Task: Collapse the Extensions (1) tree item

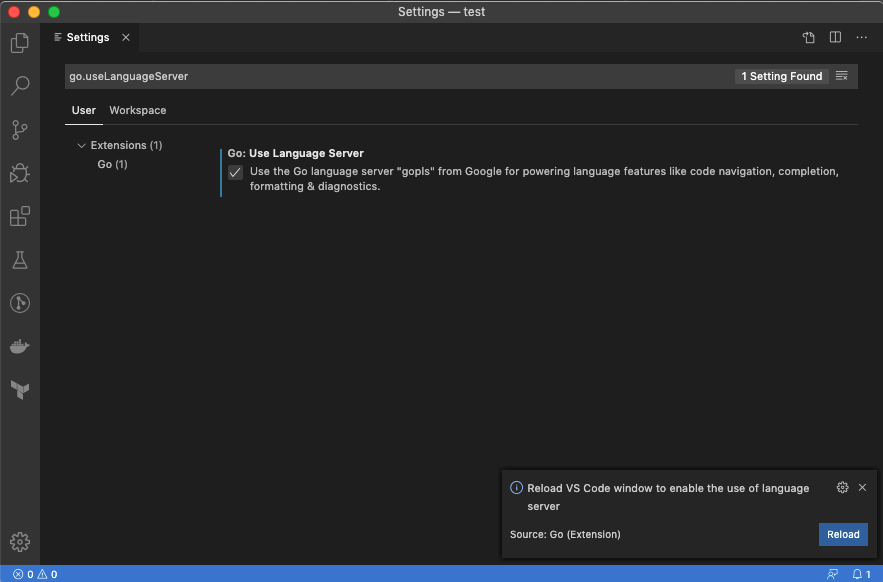Action: coord(81,145)
